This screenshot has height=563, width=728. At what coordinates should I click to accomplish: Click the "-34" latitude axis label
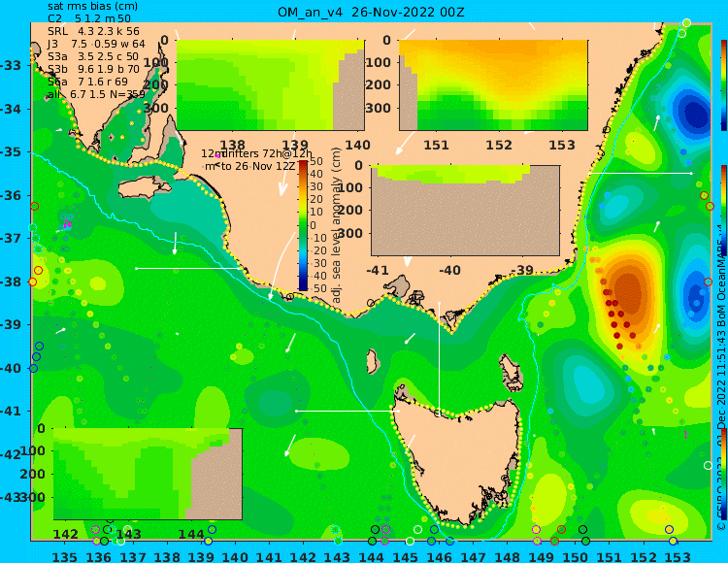(11, 109)
